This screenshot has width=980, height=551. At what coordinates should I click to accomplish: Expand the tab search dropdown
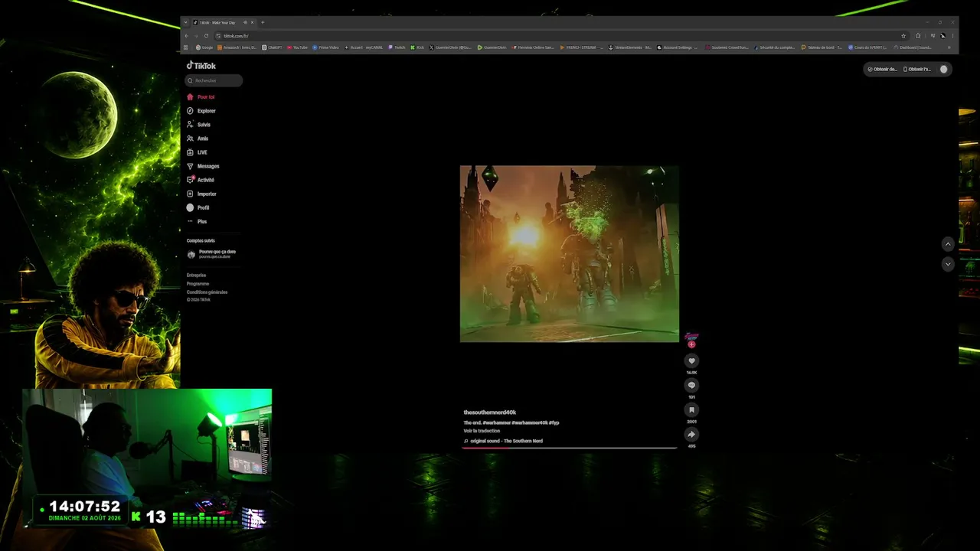point(185,22)
